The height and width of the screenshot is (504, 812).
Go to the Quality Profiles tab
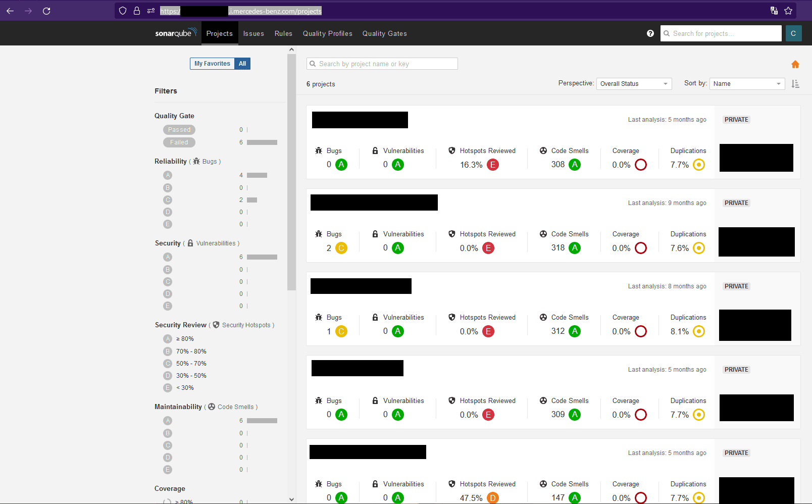(327, 33)
